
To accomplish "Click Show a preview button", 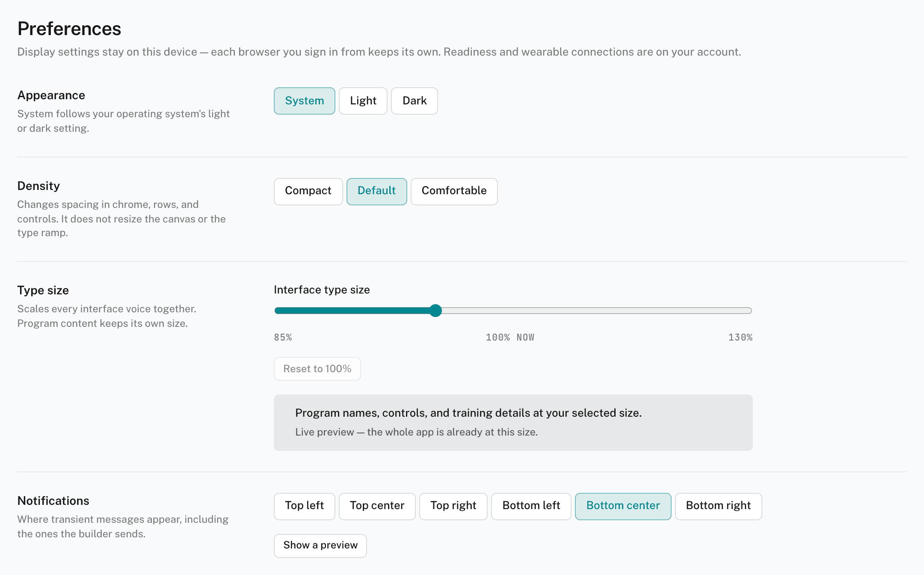I will [320, 545].
